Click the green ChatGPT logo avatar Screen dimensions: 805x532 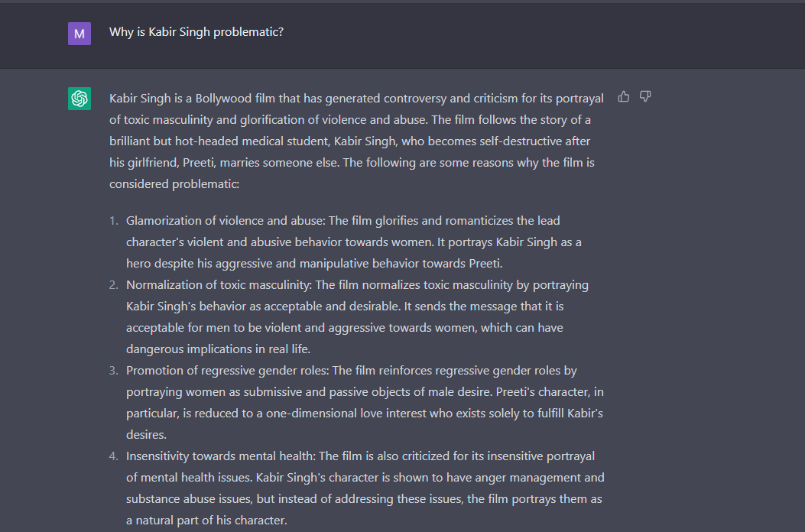tap(80, 98)
